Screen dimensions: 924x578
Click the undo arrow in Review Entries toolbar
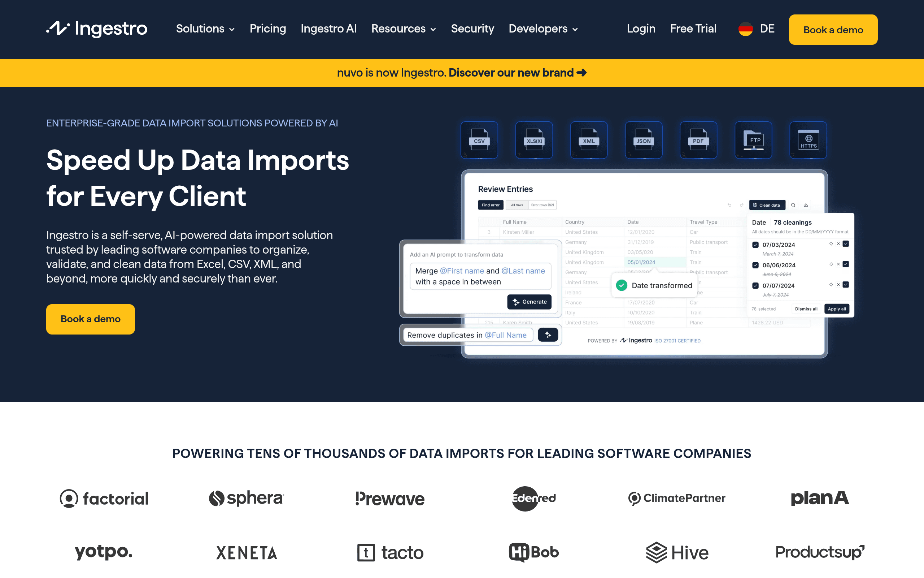coord(729,205)
